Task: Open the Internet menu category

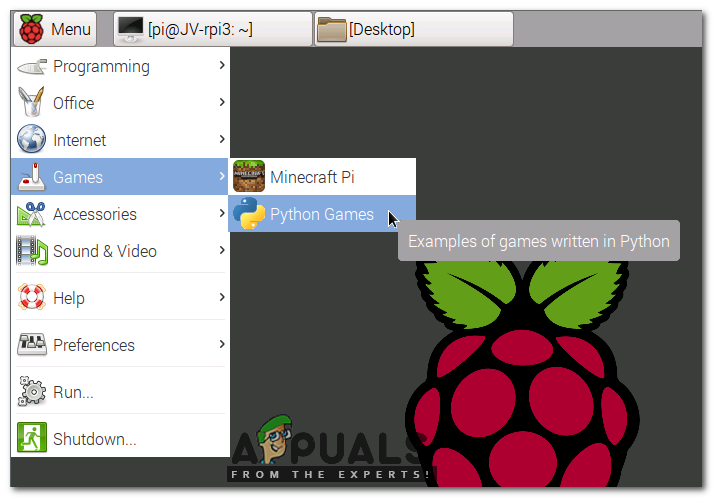Action: [x=120, y=140]
